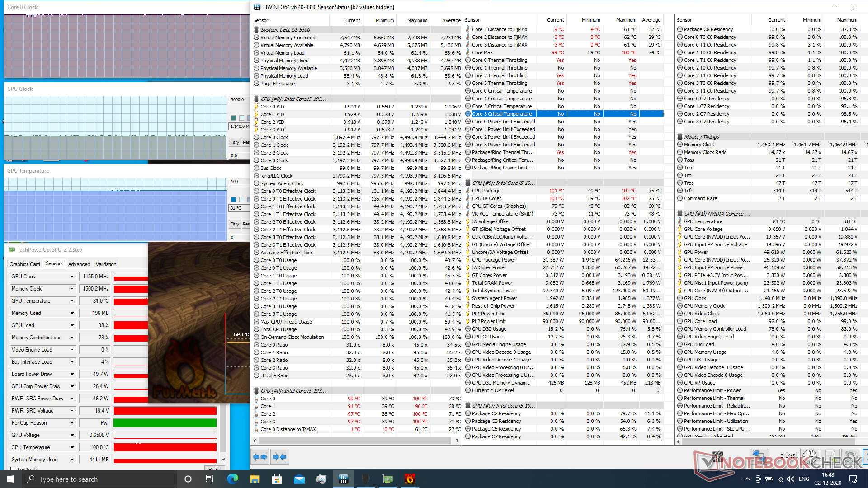
Task: Open the HWiNFO network sharing icon
Action: point(759,457)
